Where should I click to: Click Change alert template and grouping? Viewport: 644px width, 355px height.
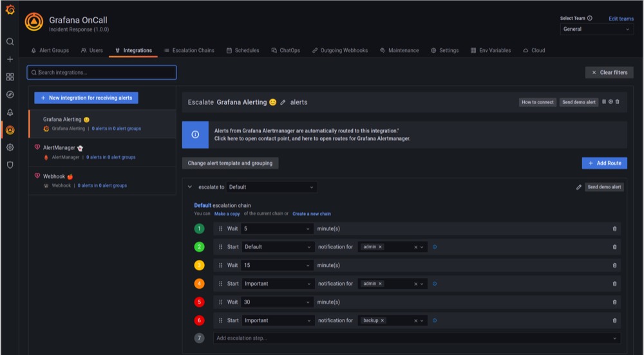(x=230, y=163)
